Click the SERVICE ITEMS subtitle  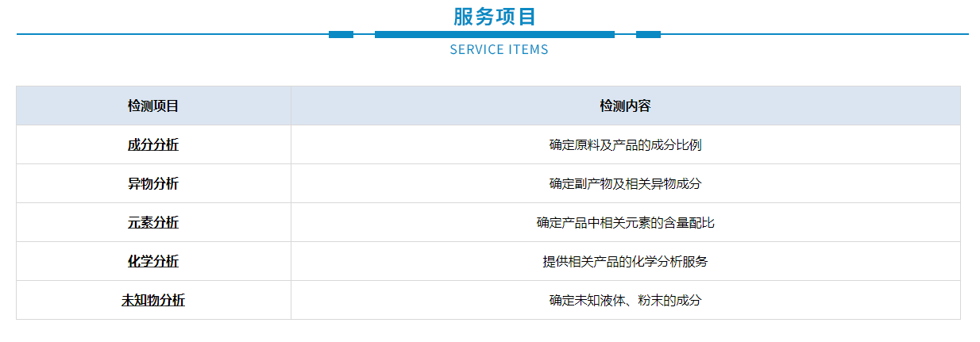pos(499,49)
